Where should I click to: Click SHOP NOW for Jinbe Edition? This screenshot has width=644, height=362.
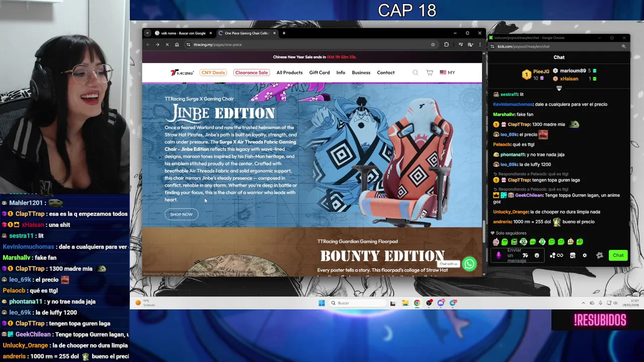point(181,214)
